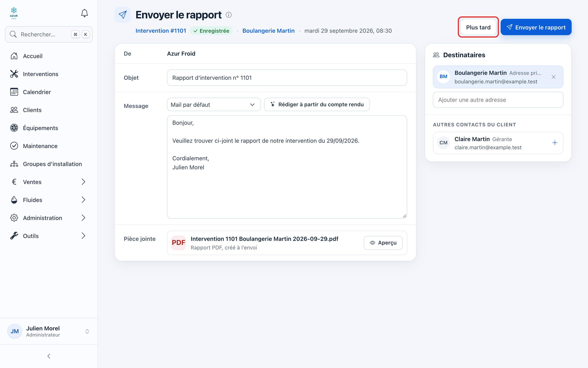
Task: Click the Plus tard button
Action: click(478, 27)
